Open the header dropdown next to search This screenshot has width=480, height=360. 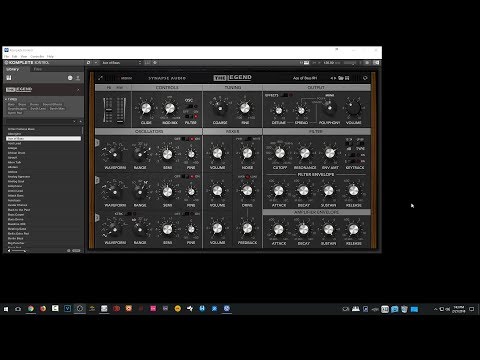pyautogui.click(x=96, y=63)
